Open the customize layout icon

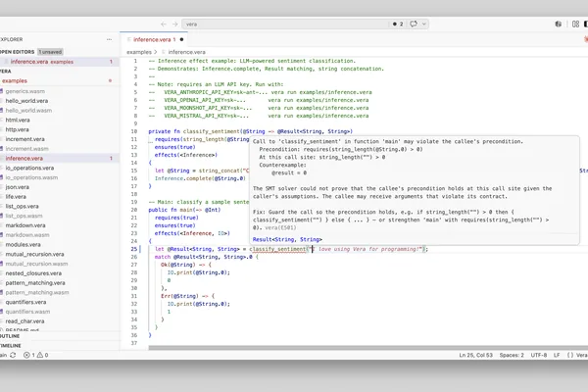click(x=575, y=24)
